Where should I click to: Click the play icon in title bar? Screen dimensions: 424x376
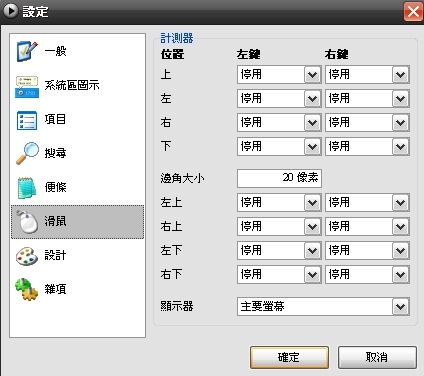tap(11, 11)
